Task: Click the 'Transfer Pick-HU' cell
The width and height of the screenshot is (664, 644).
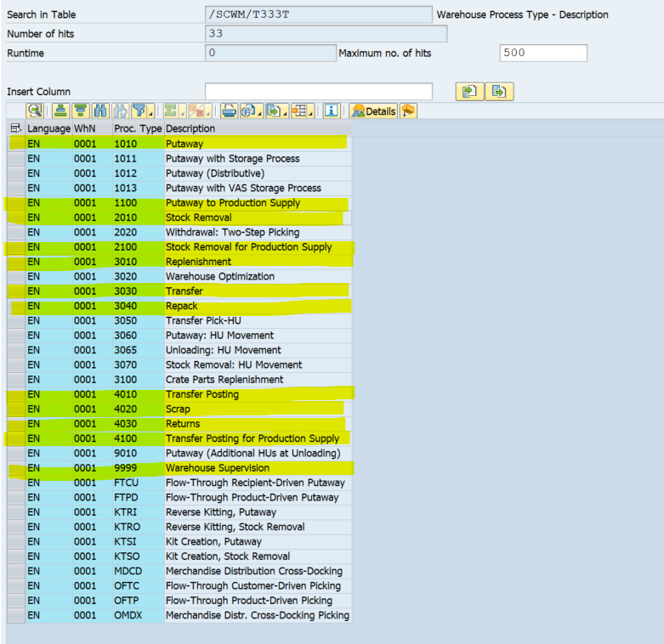Action: pyautogui.click(x=258, y=321)
